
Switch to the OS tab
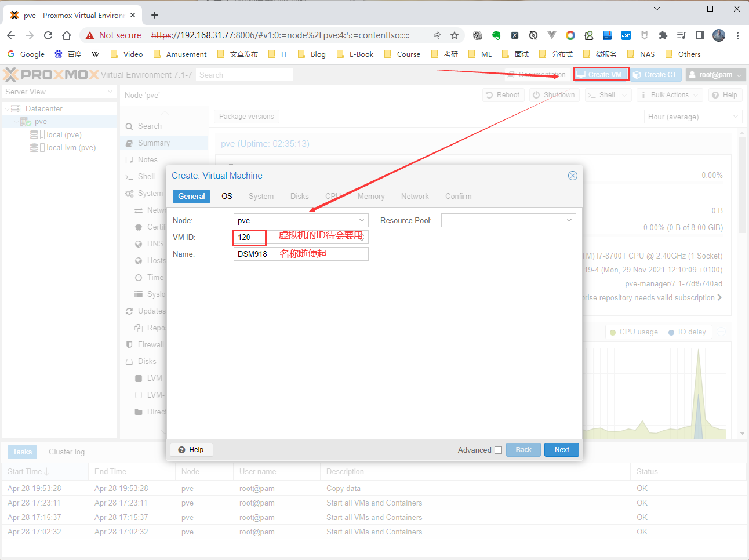point(227,196)
